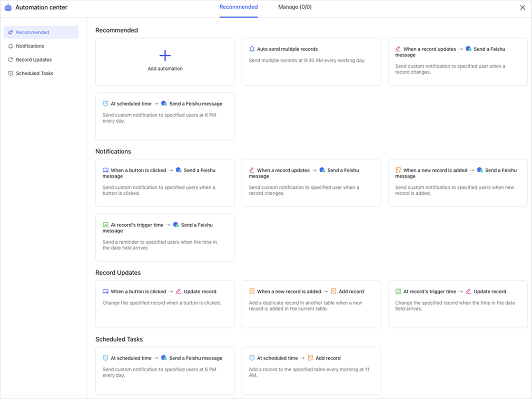
Task: Switch to the Manage (0/0) tab
Action: pos(294,7)
